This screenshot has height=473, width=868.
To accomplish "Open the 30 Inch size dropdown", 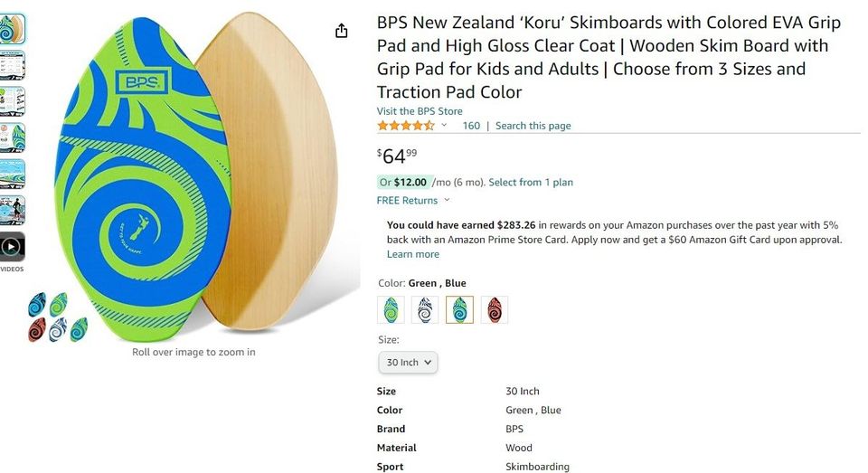I will tap(408, 363).
